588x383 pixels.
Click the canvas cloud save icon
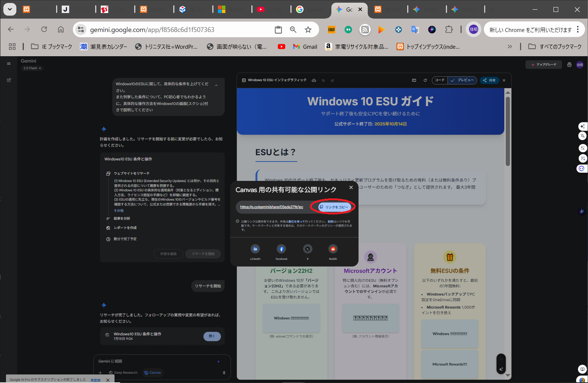pos(314,80)
